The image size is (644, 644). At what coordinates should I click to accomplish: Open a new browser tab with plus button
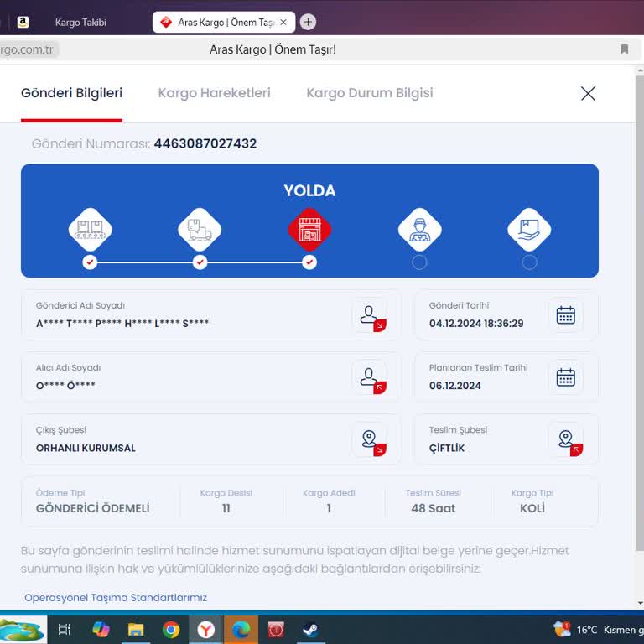[x=308, y=22]
